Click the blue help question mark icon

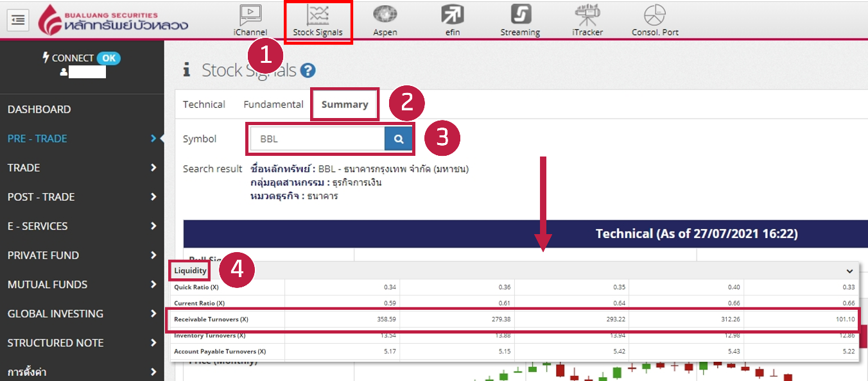[308, 71]
